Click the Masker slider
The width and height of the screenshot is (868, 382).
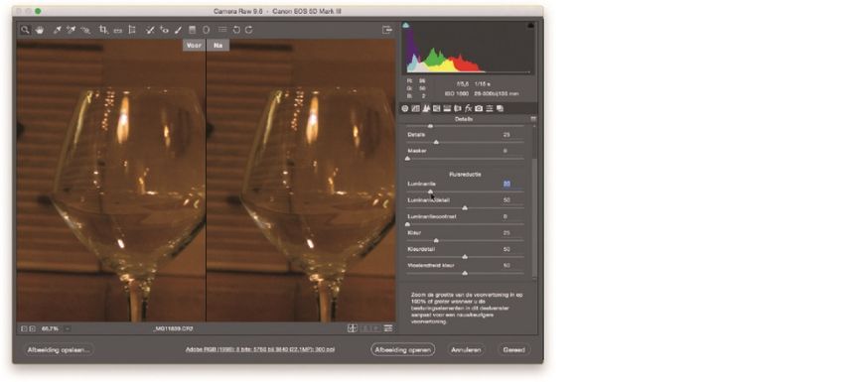pos(465,159)
